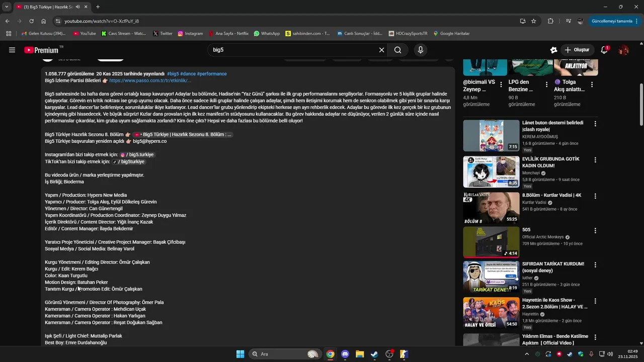Open options for 505 video

click(x=595, y=231)
